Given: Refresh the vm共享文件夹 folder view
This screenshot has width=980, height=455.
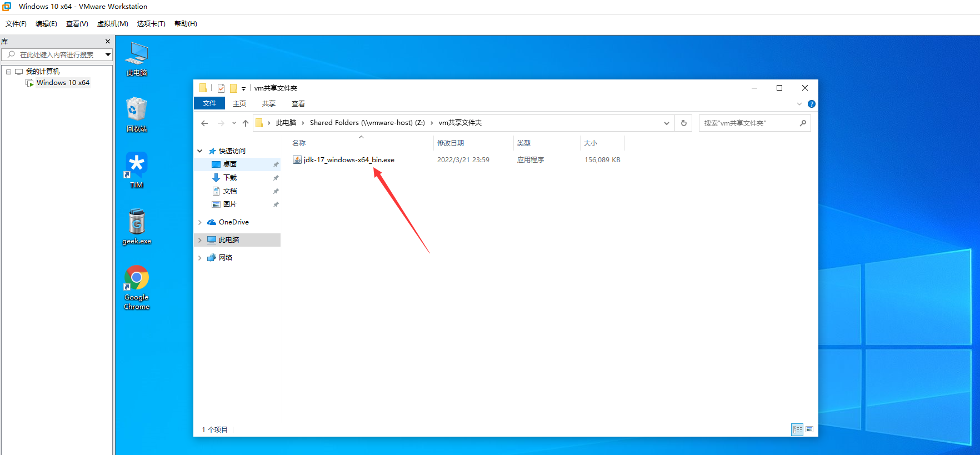Looking at the screenshot, I should click(x=684, y=123).
